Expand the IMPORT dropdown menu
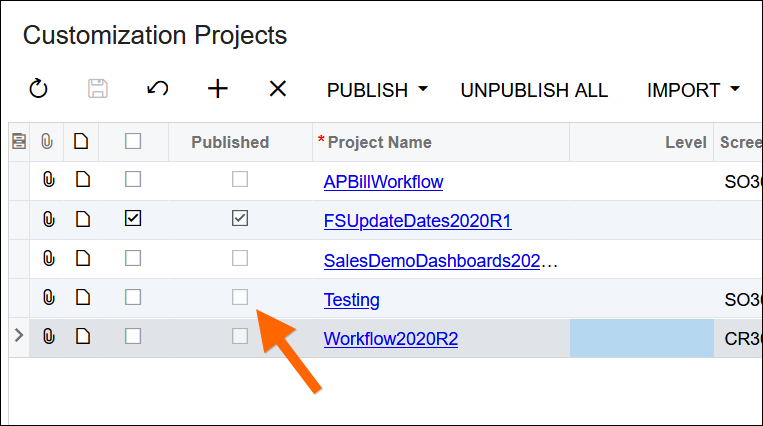Viewport: 763px width, 426px height. coord(693,90)
